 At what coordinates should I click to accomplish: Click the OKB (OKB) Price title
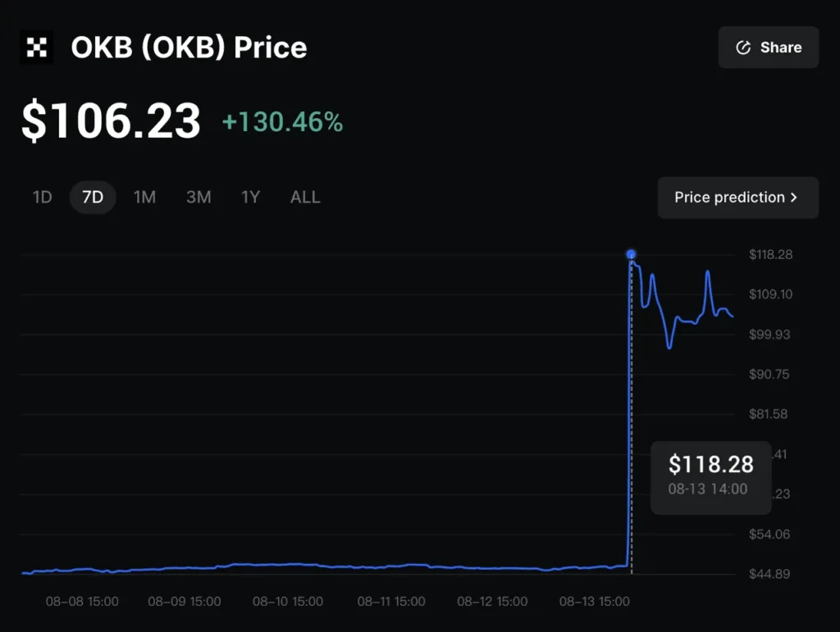(189, 48)
